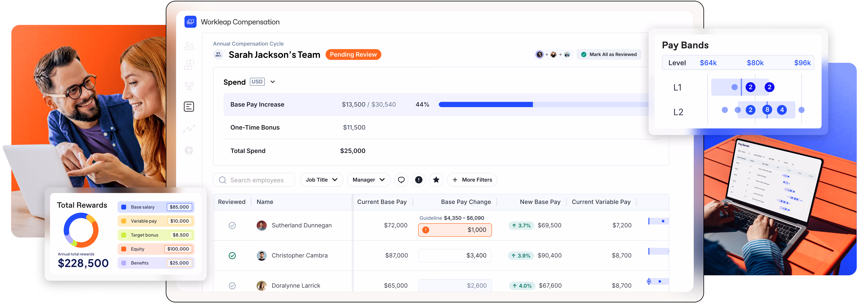Edit Sutherland Dunnegan's $1,000 base pay change
The height and width of the screenshot is (303, 868).
tap(455, 230)
